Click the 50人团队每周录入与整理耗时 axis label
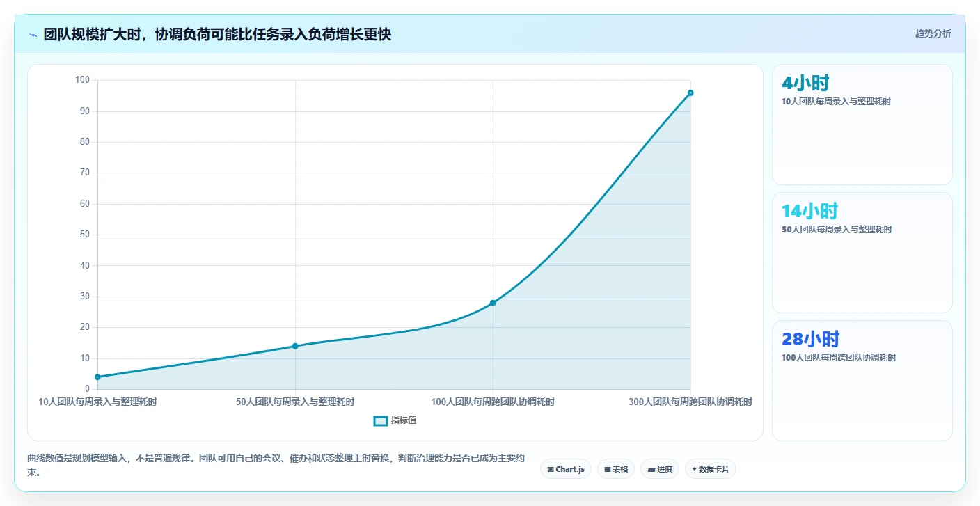 pos(295,402)
